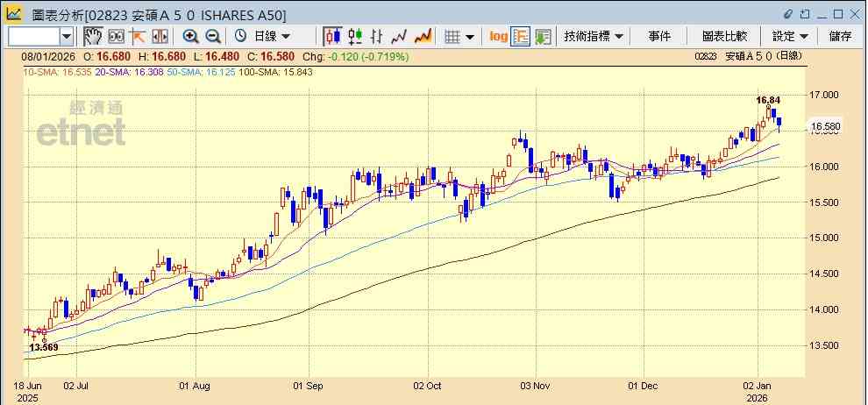The width and height of the screenshot is (868, 405).
Task: Click the paperclip pin icon in title bar
Action: [788, 14]
